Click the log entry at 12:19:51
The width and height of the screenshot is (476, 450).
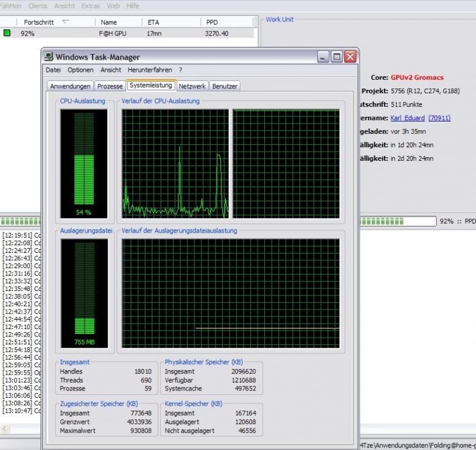click(21, 235)
